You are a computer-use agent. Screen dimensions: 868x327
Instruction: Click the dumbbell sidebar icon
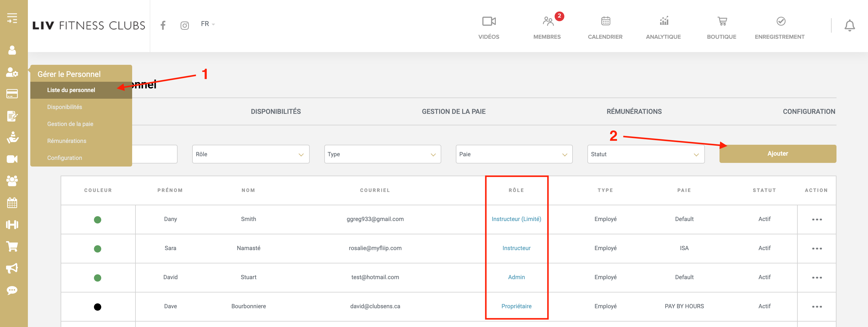click(12, 225)
